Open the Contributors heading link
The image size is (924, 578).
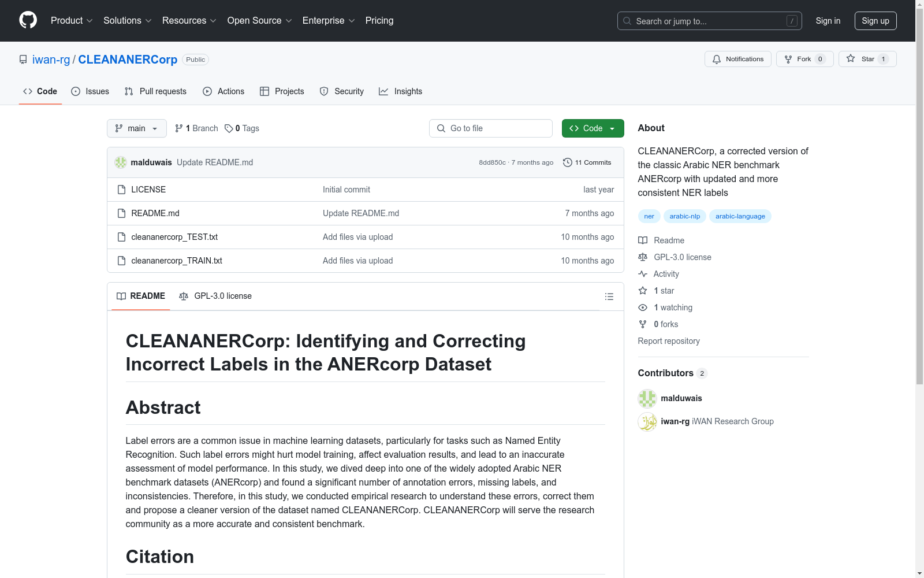click(x=673, y=373)
